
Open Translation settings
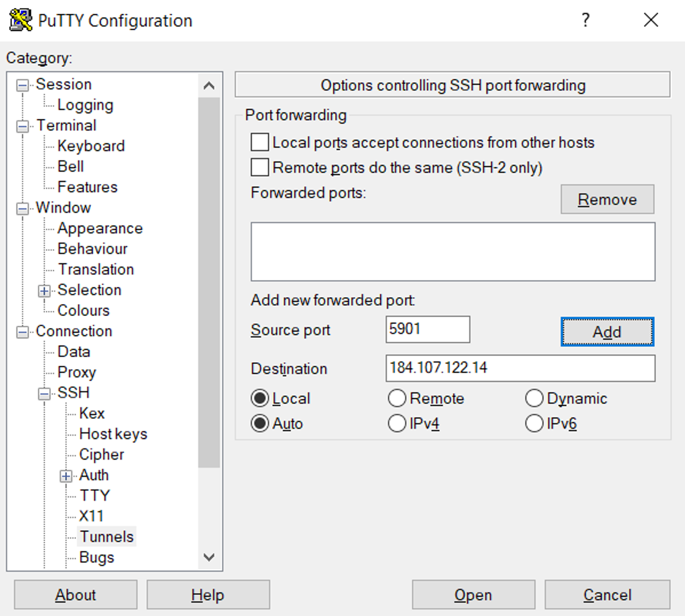tap(96, 269)
